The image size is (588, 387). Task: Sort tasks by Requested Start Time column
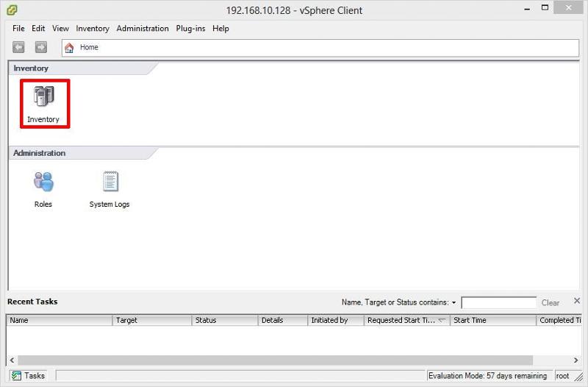[x=407, y=320]
